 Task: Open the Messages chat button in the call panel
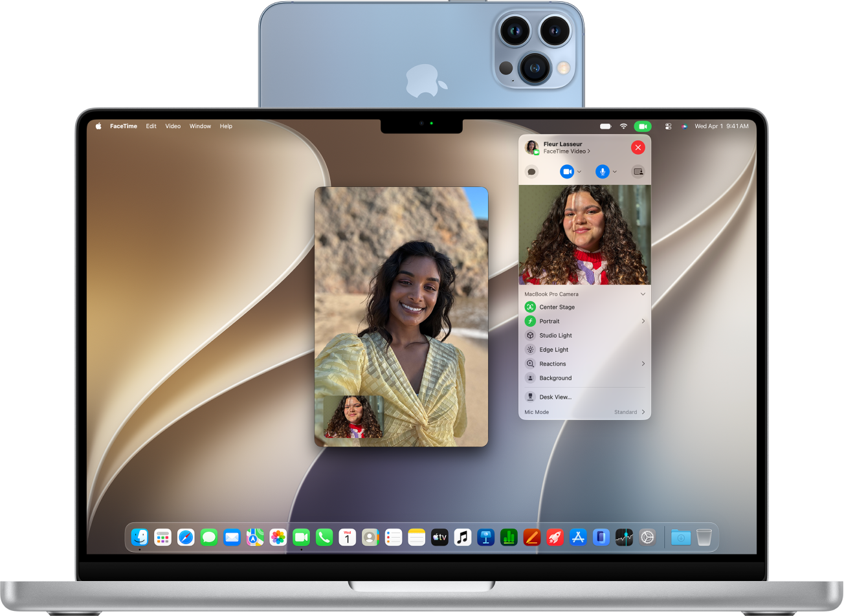[531, 171]
